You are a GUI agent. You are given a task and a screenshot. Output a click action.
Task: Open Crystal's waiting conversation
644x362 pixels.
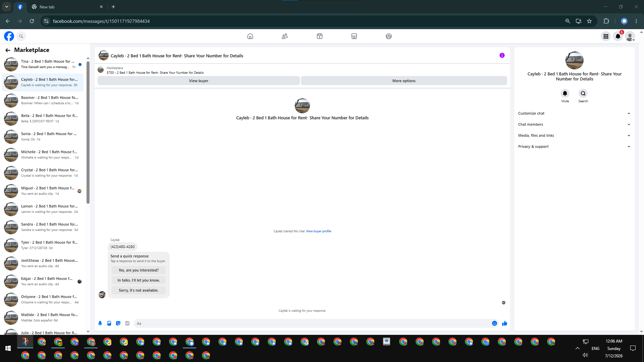[43, 173]
